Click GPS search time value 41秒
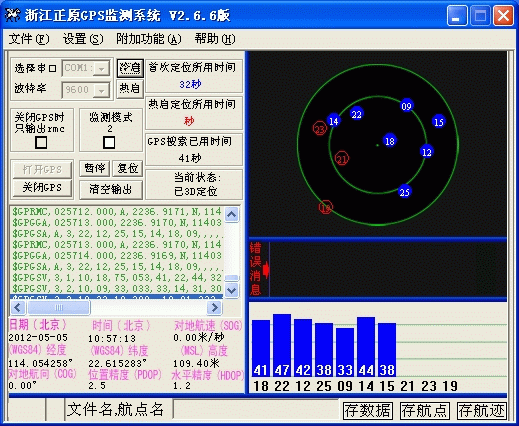 [x=190, y=158]
